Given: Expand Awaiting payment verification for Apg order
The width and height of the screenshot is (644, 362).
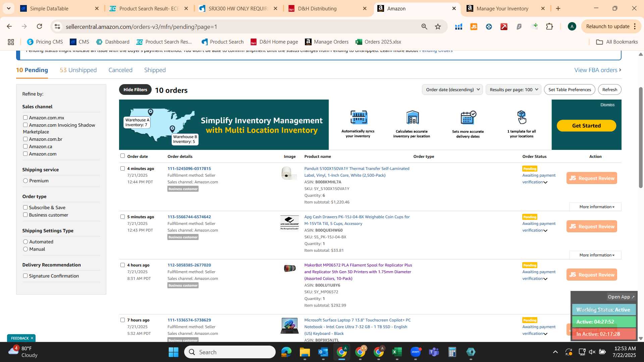Looking at the screenshot, I should coord(545,231).
